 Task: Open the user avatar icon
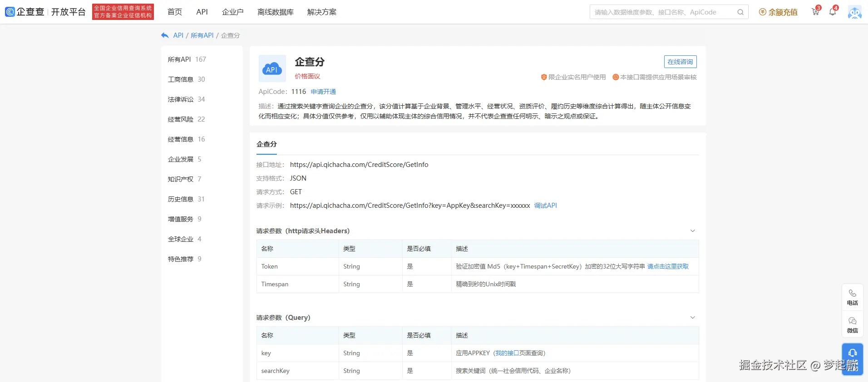click(x=855, y=12)
